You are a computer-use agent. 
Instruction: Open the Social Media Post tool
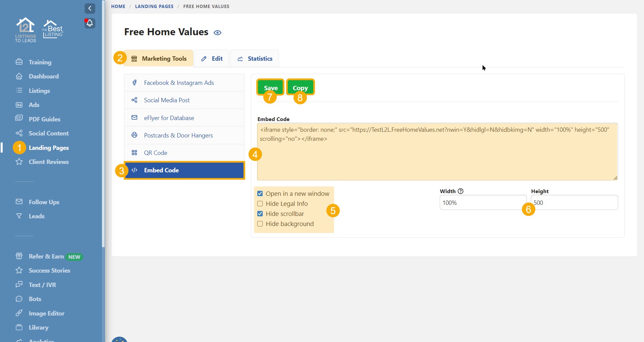167,100
